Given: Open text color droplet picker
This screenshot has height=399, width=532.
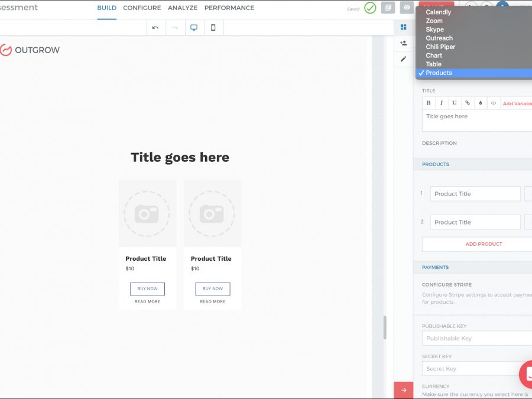Looking at the screenshot, I should (x=480, y=103).
